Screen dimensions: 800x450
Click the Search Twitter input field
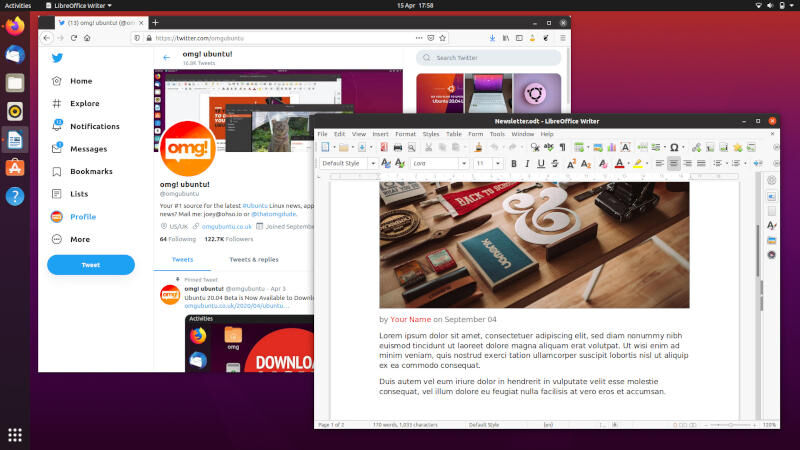point(489,58)
